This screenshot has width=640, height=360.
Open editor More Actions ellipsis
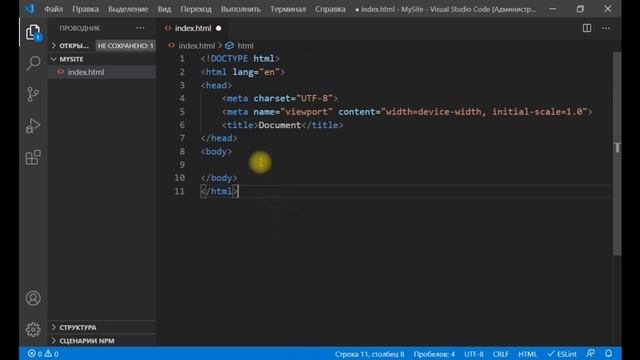coord(606,28)
